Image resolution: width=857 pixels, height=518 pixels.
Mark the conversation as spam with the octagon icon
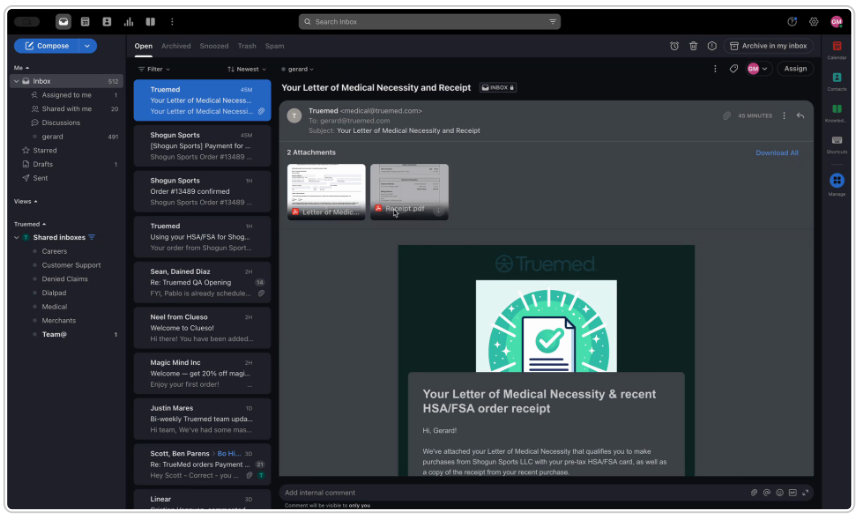(x=712, y=46)
